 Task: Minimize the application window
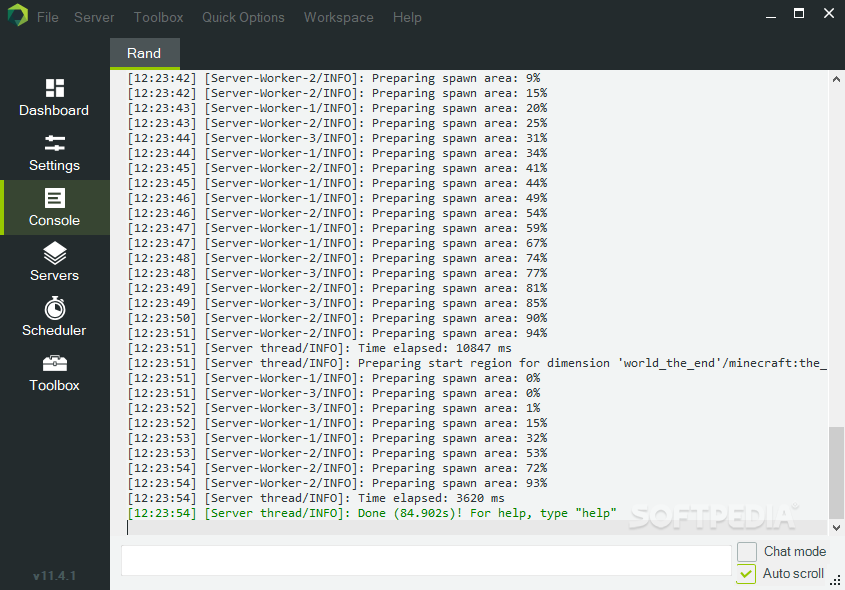(x=771, y=15)
